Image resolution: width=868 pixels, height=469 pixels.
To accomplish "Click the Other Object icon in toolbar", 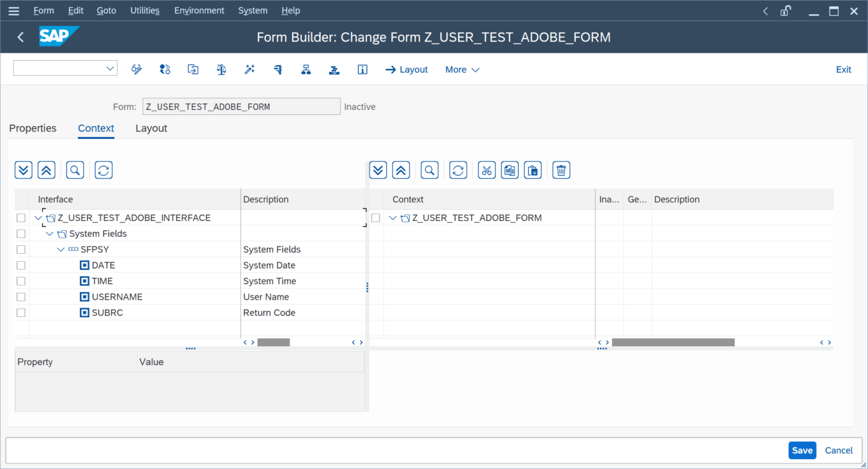I will pos(193,69).
